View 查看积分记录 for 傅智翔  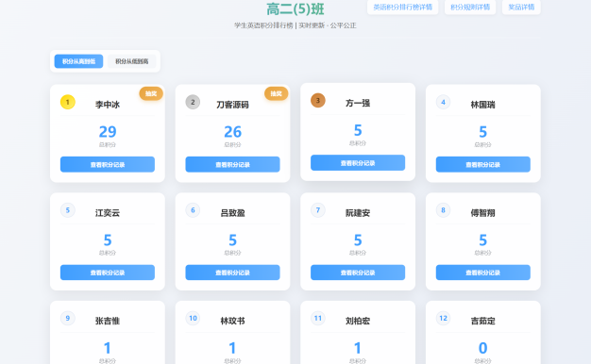click(x=482, y=273)
